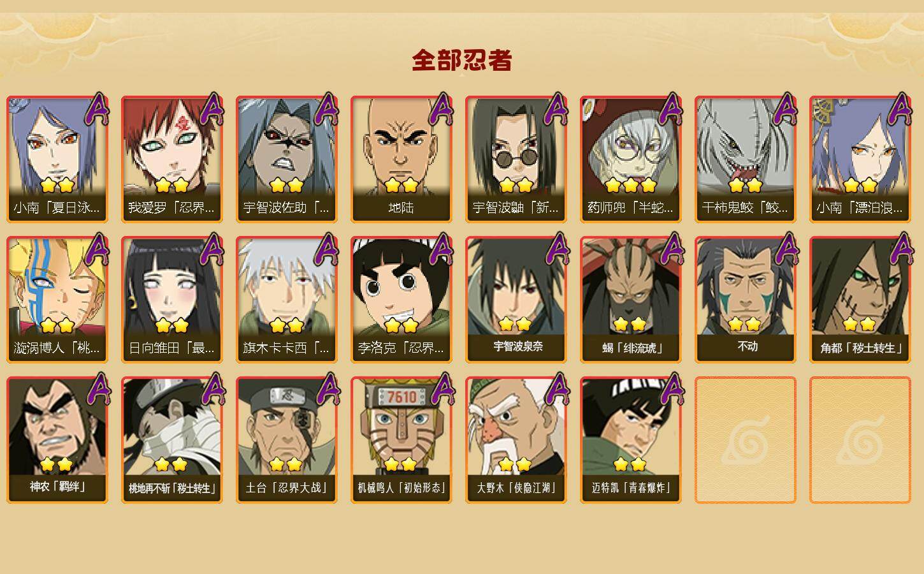Choose 蝎「绯流琥」 card
924x574 pixels.
click(x=631, y=300)
